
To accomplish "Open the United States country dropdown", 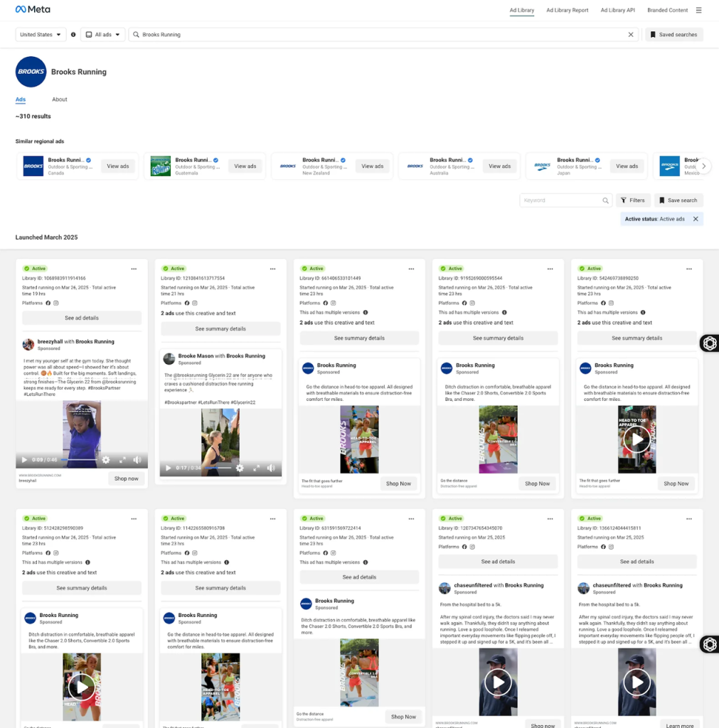I will [x=41, y=34].
